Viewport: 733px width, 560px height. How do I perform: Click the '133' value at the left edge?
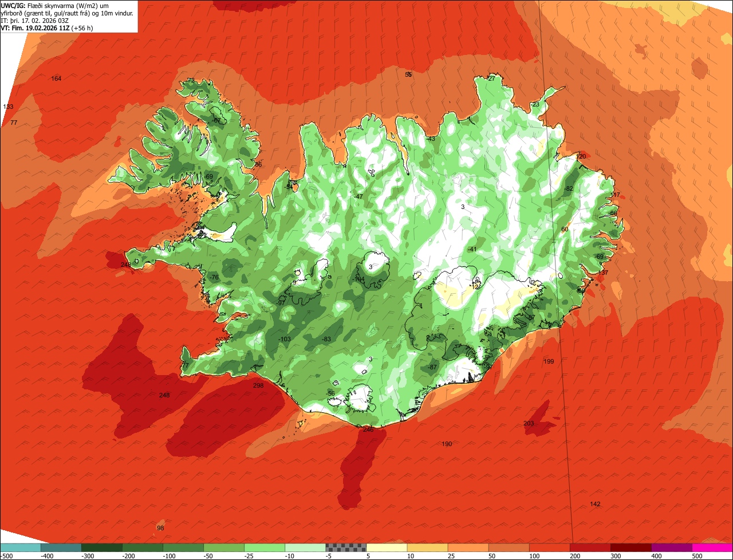coord(8,107)
